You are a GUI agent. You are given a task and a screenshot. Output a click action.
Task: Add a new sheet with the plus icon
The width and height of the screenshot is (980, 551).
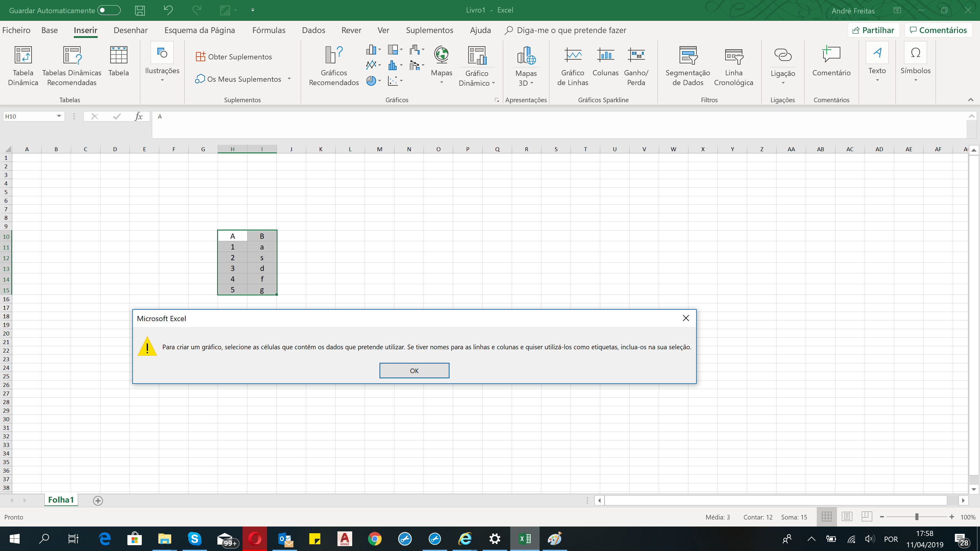click(98, 501)
